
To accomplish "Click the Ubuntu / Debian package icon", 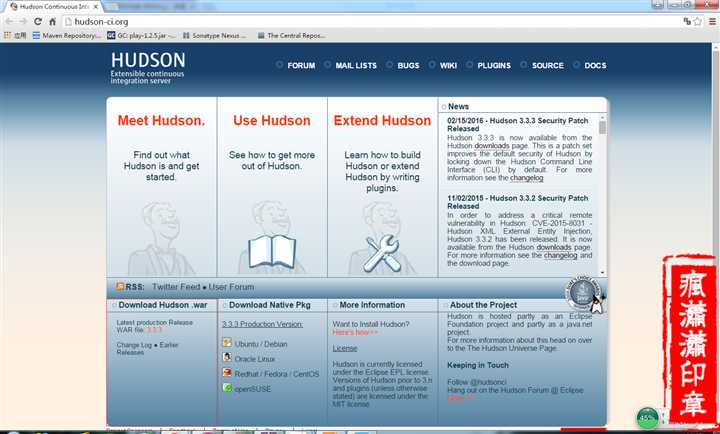I will pyautogui.click(x=227, y=342).
